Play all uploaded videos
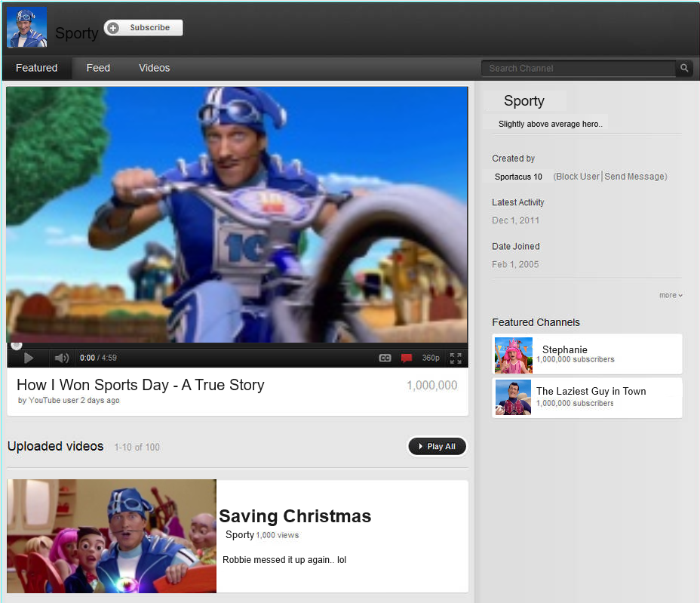Image resolution: width=700 pixels, height=603 pixels. click(x=437, y=446)
